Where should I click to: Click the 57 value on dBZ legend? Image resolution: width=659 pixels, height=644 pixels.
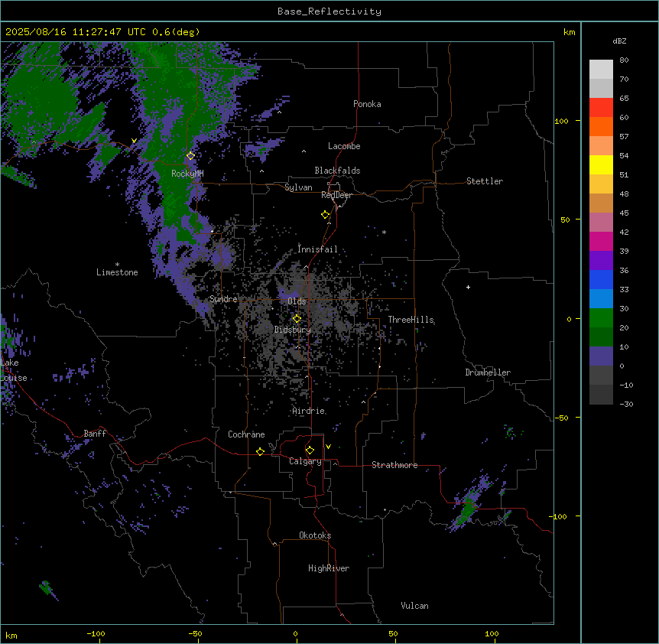[624, 137]
